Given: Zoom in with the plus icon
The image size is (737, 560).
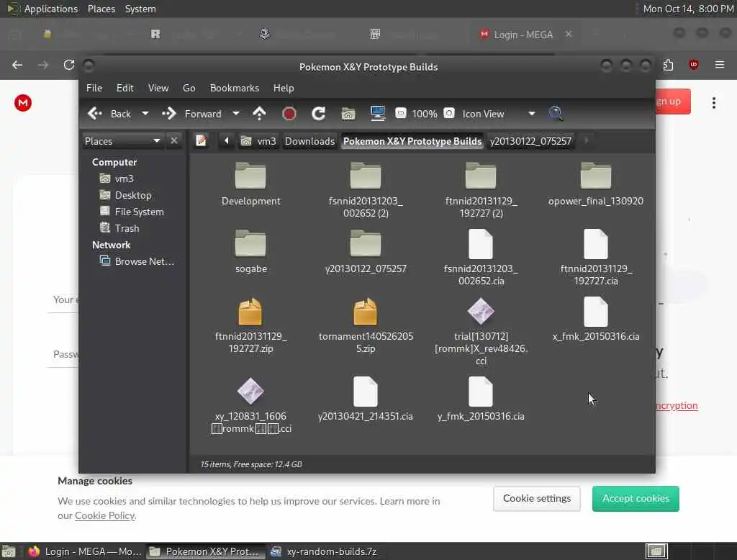Looking at the screenshot, I should pyautogui.click(x=449, y=113).
